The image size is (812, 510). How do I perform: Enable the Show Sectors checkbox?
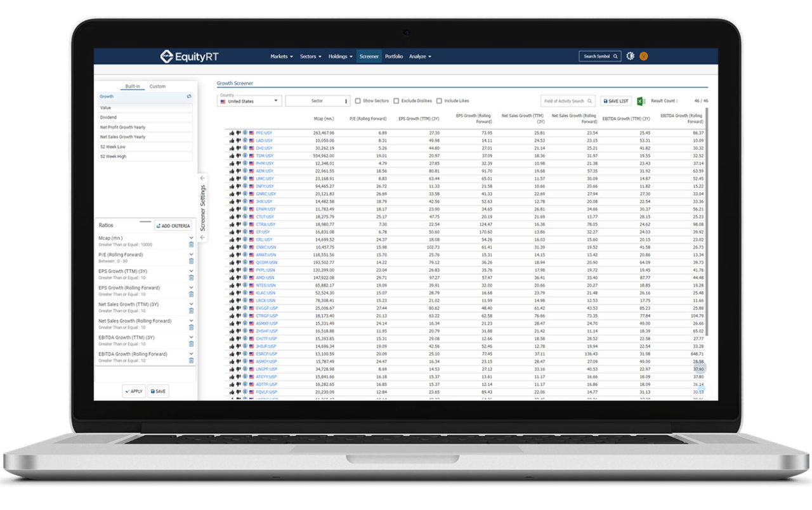pos(358,100)
